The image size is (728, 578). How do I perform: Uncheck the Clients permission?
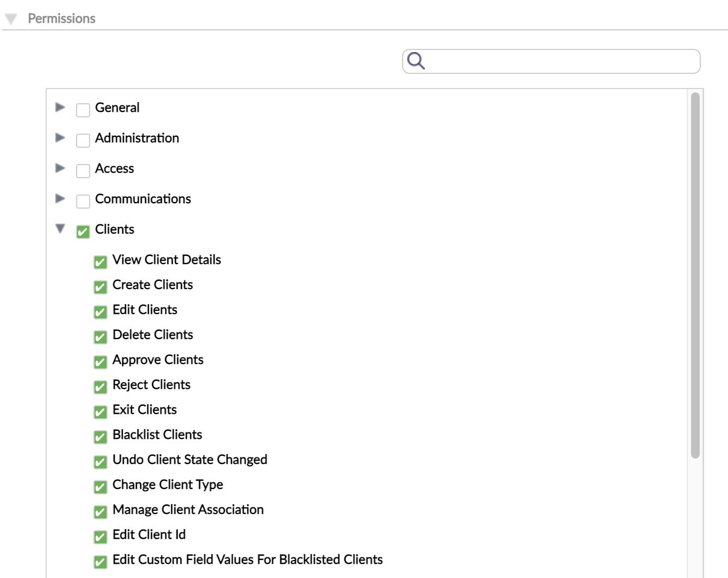(x=83, y=231)
